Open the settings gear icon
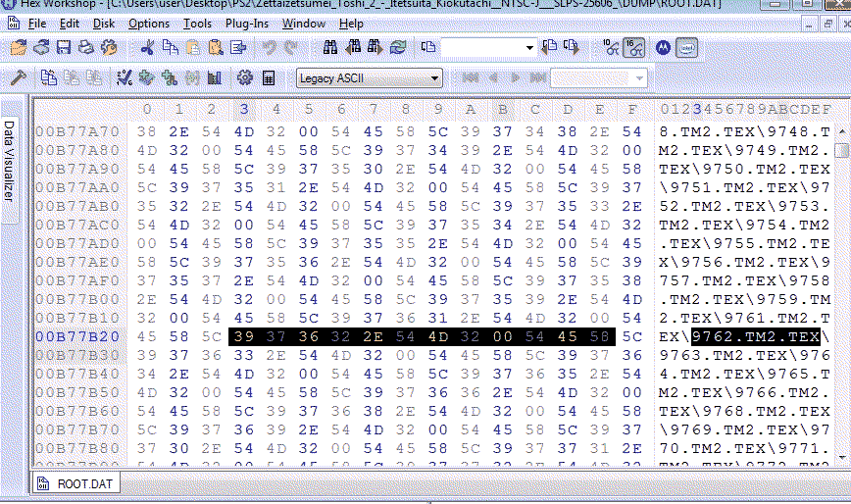 tap(245, 78)
